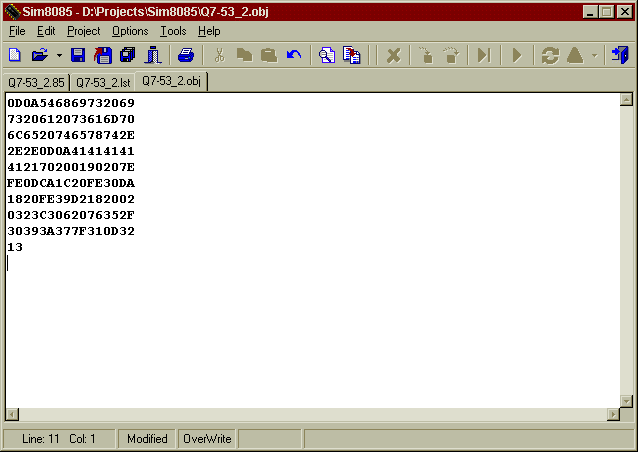Click the Save All stacked disks icon

pyautogui.click(x=127, y=55)
